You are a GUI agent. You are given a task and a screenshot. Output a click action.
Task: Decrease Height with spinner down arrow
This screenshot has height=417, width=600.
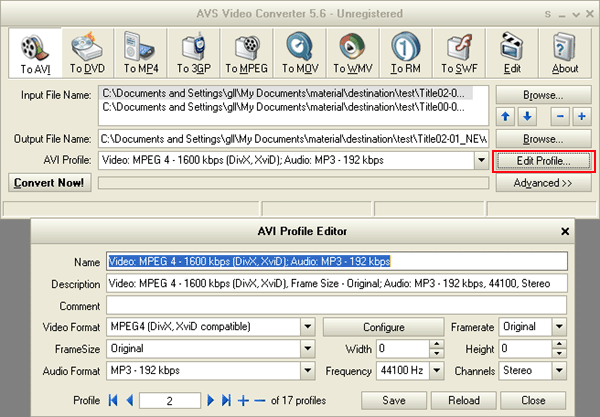tap(559, 353)
